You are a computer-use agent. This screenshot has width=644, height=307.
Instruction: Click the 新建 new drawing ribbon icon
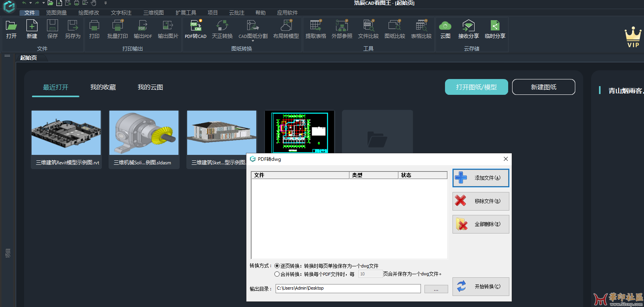point(32,30)
